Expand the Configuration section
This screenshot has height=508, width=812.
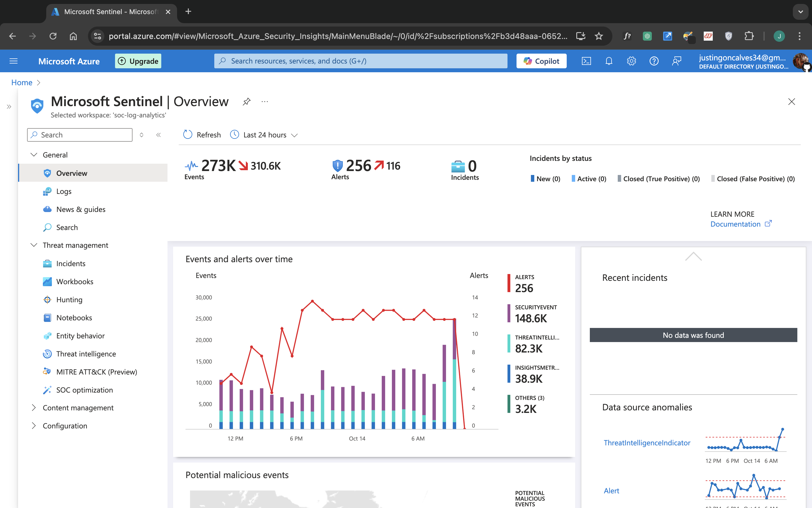click(x=34, y=426)
